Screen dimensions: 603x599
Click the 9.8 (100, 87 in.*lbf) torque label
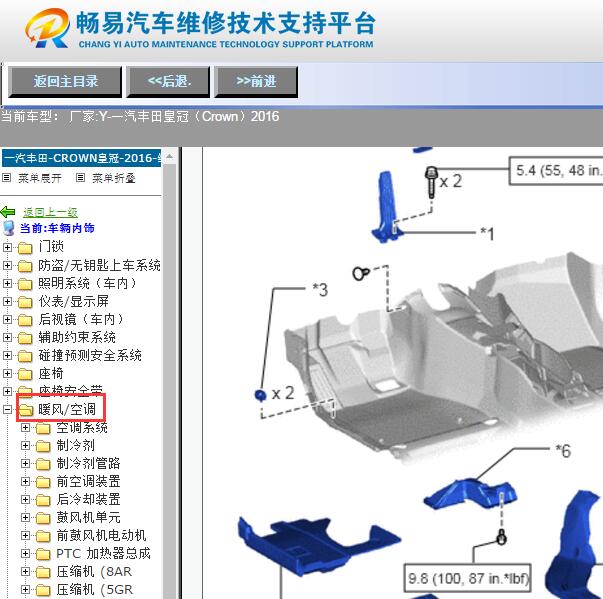tap(468, 578)
